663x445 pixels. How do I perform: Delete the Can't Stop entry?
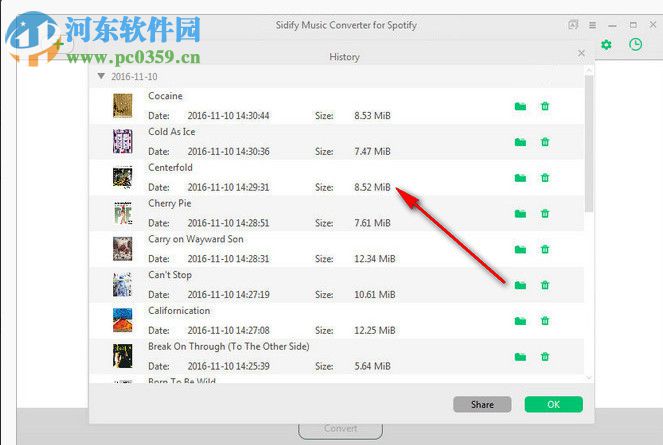545,285
